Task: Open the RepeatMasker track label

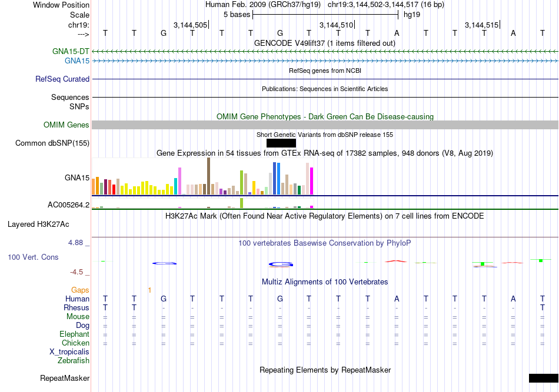Action: [x=65, y=378]
